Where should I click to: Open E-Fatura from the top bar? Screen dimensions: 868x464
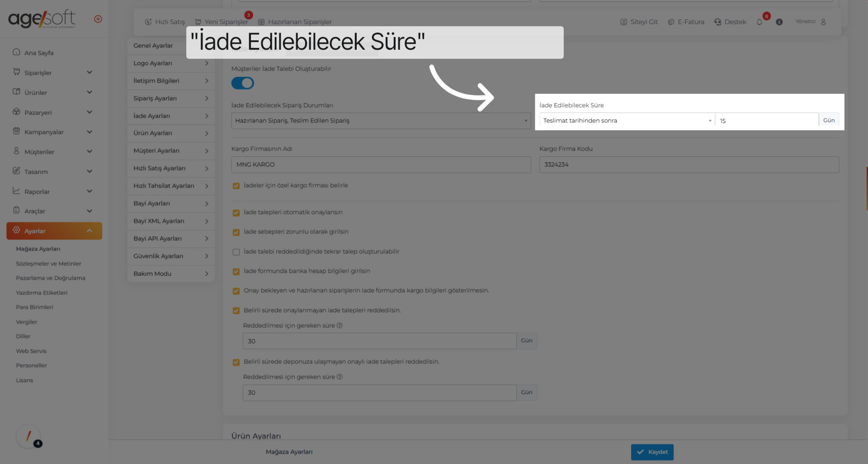coord(686,22)
